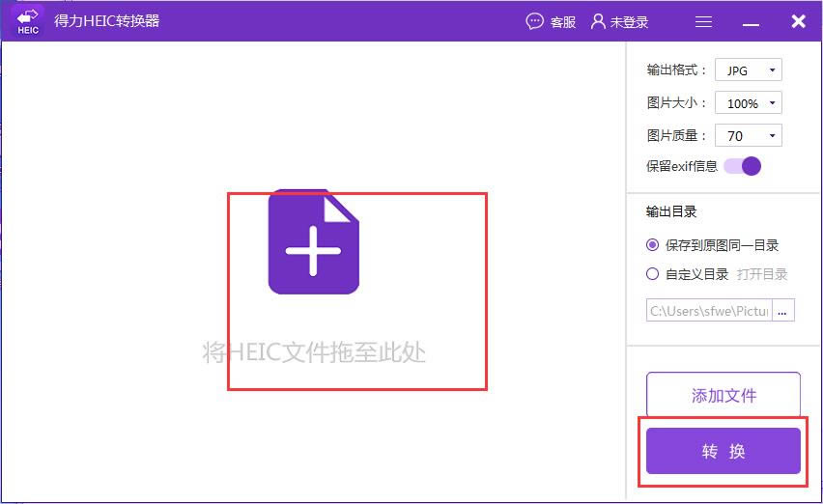Click the 未登录 user account icon
The image size is (823, 504).
click(598, 21)
